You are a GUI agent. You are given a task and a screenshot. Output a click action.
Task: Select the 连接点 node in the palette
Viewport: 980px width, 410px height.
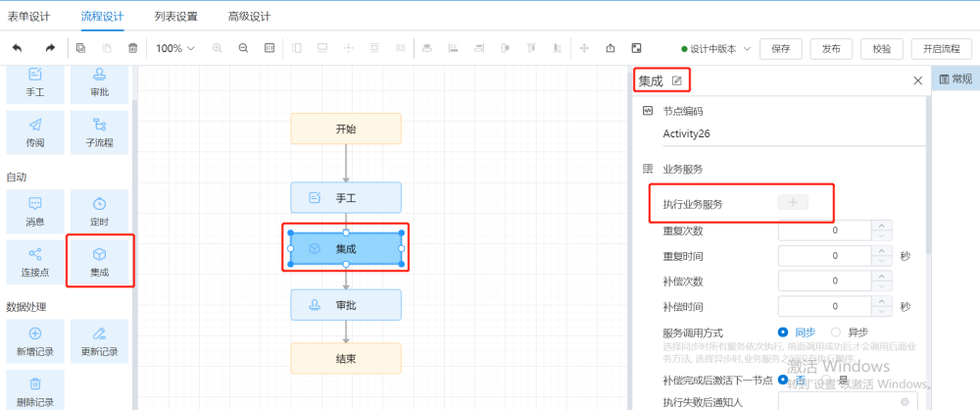[x=35, y=262]
